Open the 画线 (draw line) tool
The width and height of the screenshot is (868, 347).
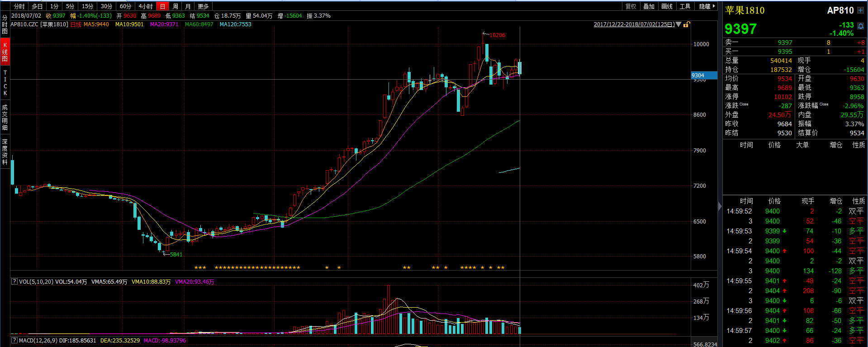coord(667,6)
